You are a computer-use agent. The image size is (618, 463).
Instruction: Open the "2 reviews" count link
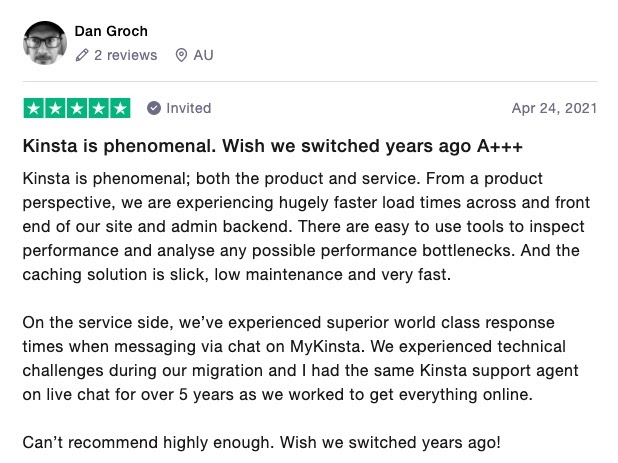pyautogui.click(x=125, y=56)
